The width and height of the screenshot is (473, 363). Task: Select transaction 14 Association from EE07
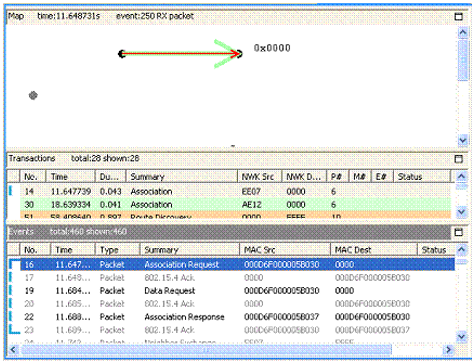pyautogui.click(x=235, y=191)
